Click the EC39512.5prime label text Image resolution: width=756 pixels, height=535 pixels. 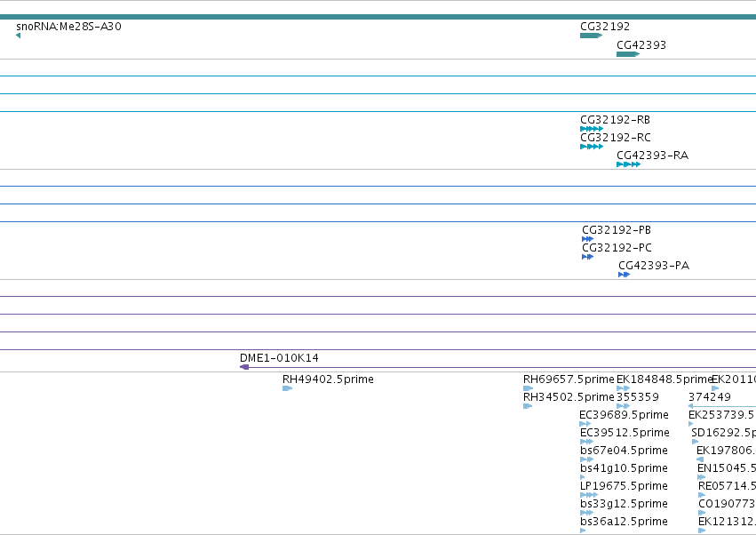(x=625, y=433)
